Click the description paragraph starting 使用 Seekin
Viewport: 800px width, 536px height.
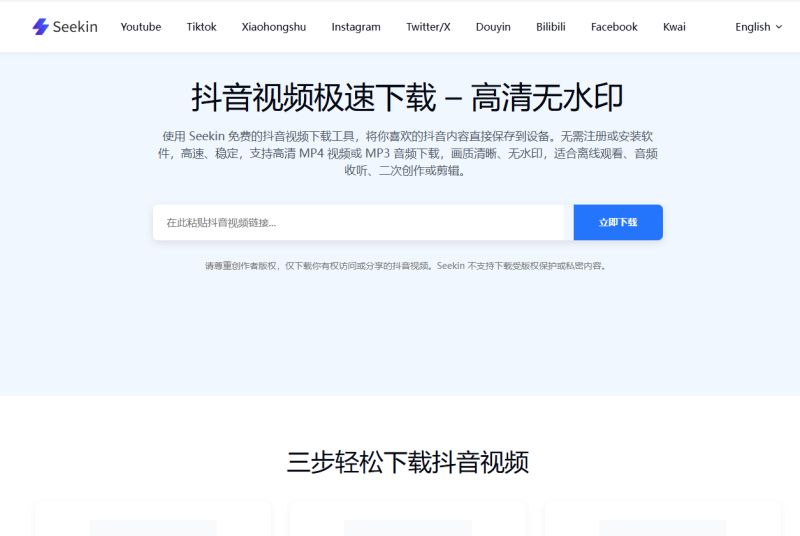(407, 153)
